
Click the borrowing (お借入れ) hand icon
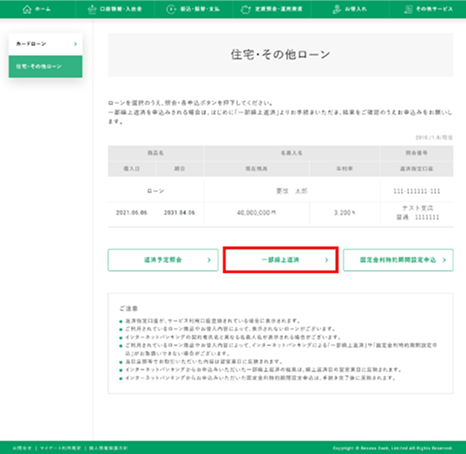[337, 9]
